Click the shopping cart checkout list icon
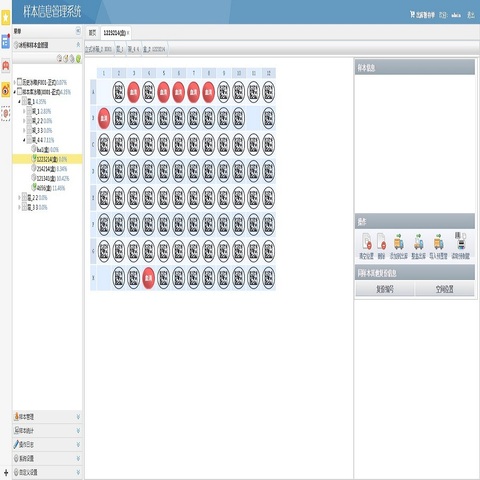 (x=412, y=14)
